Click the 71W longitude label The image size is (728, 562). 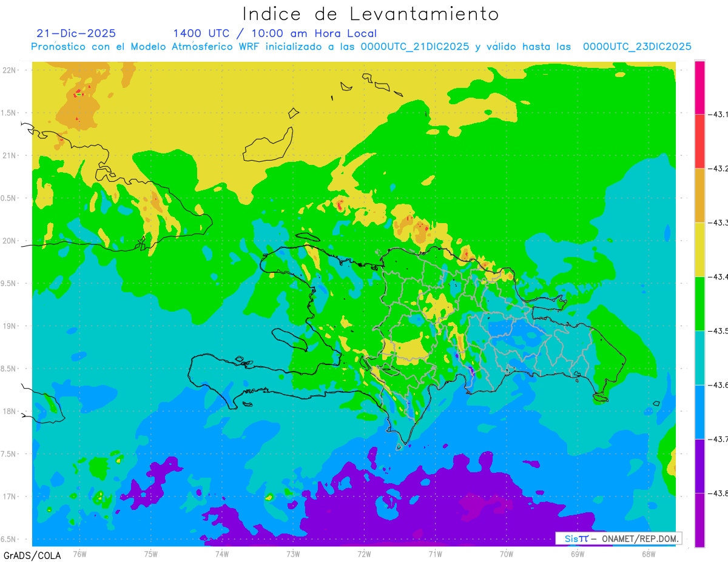point(435,554)
